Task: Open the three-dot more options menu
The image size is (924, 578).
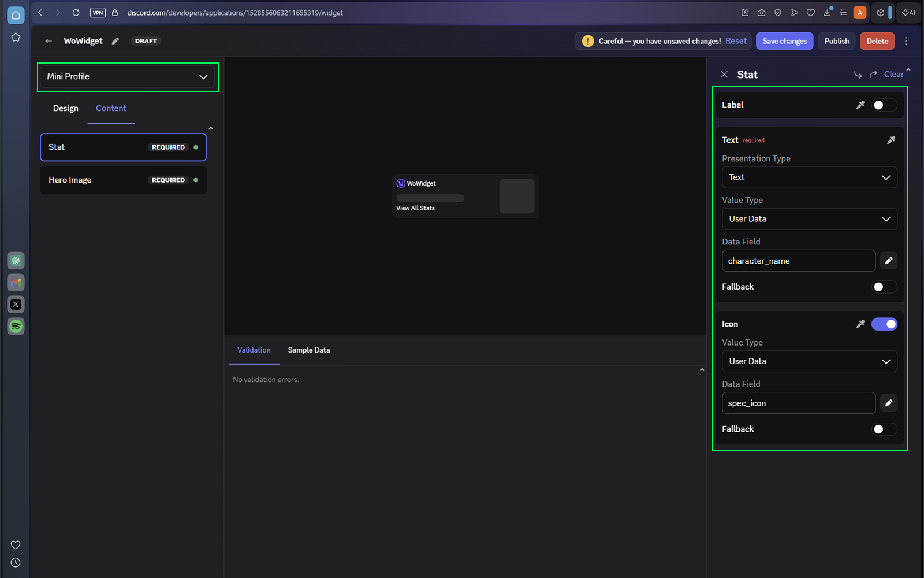Action: [906, 41]
